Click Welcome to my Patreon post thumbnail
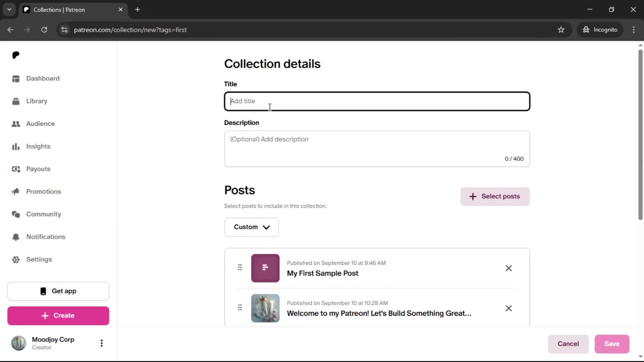Screen dimensions: 644x362 coord(265,308)
